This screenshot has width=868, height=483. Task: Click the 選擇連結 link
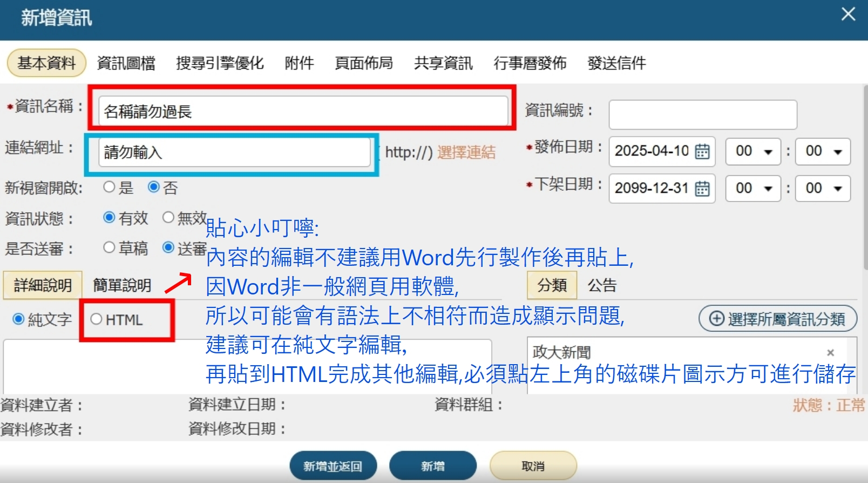(466, 152)
